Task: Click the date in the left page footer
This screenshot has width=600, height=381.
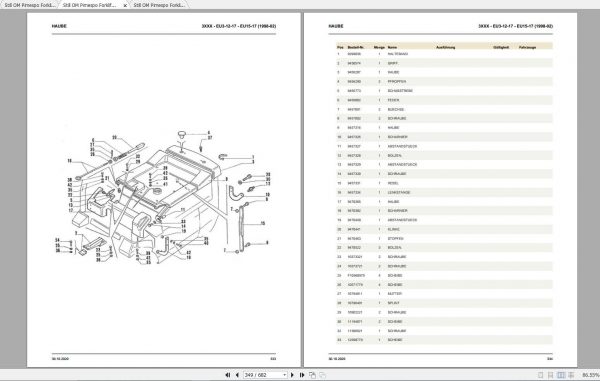Action: 60,359
